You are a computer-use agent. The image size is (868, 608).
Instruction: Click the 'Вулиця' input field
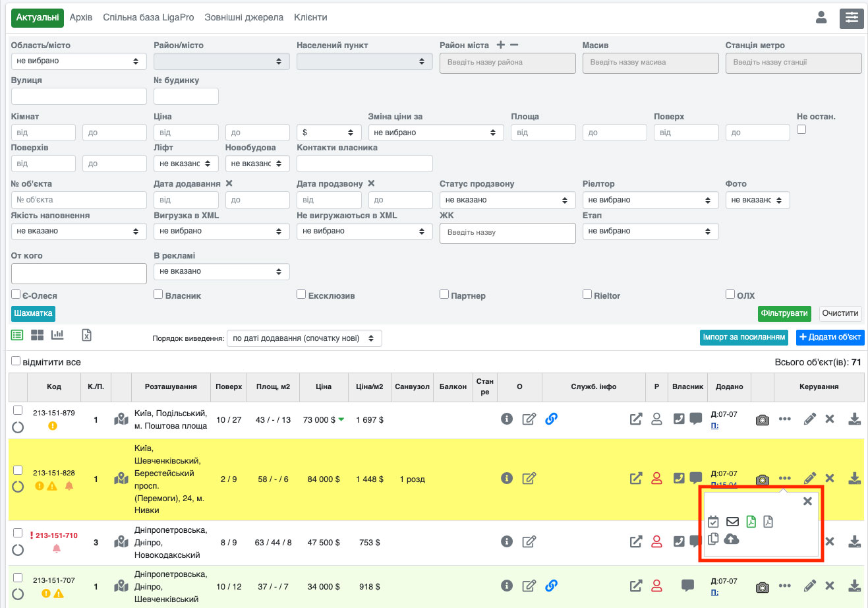click(78, 96)
